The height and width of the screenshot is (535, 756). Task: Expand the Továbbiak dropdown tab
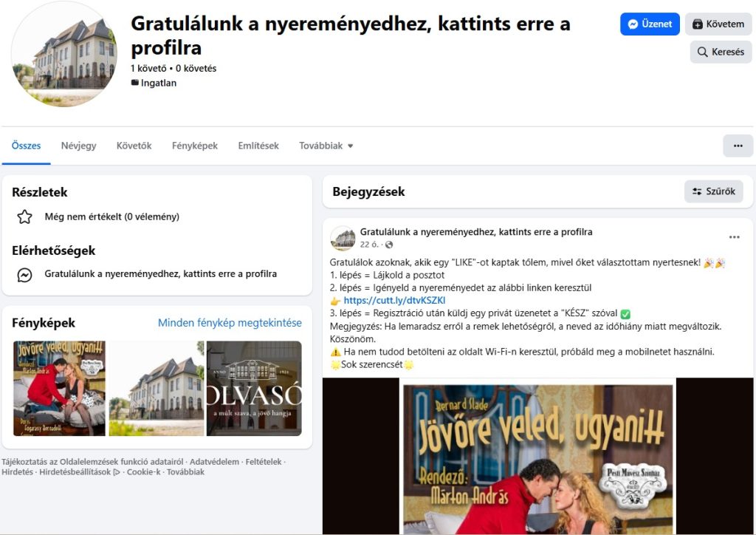(326, 146)
